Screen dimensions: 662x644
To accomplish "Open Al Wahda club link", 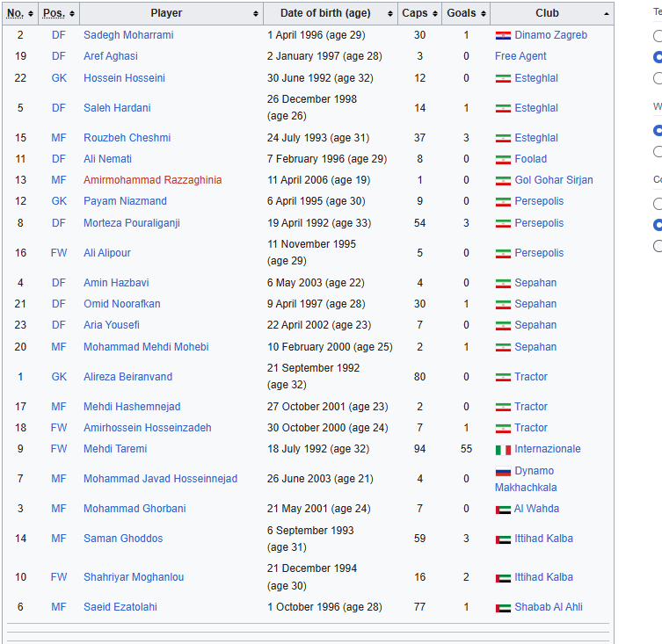I will 536,509.
